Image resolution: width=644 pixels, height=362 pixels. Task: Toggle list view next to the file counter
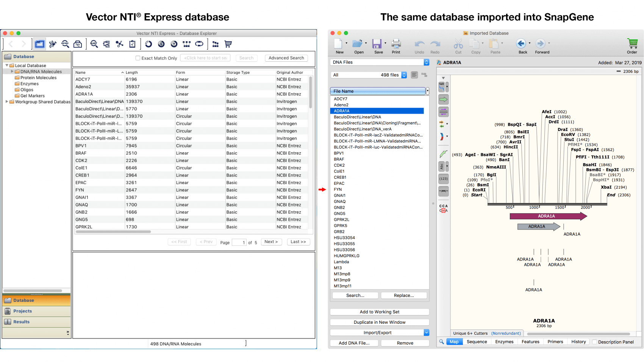pyautogui.click(x=425, y=75)
